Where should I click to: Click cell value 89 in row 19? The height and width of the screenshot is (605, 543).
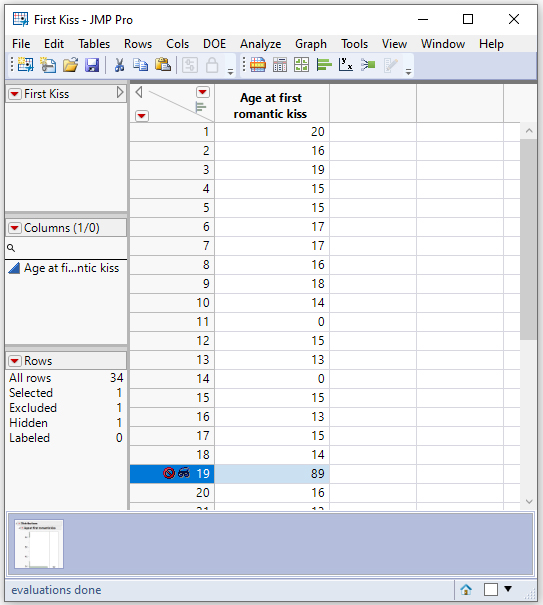point(272,473)
